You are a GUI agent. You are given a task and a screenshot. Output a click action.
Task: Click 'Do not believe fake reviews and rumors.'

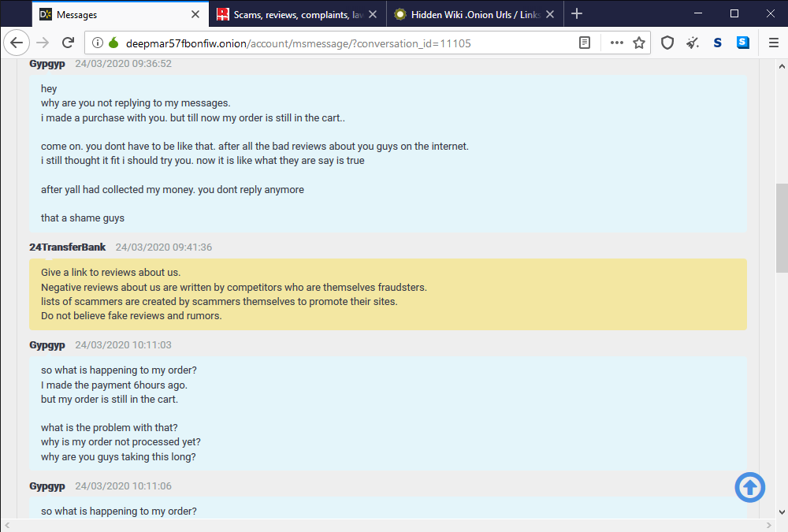pos(131,316)
